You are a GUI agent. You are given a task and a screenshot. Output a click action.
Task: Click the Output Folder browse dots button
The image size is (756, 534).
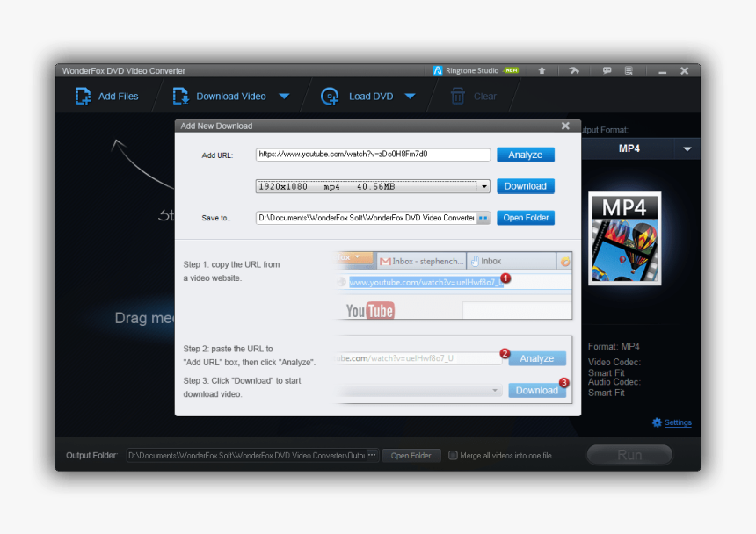372,455
